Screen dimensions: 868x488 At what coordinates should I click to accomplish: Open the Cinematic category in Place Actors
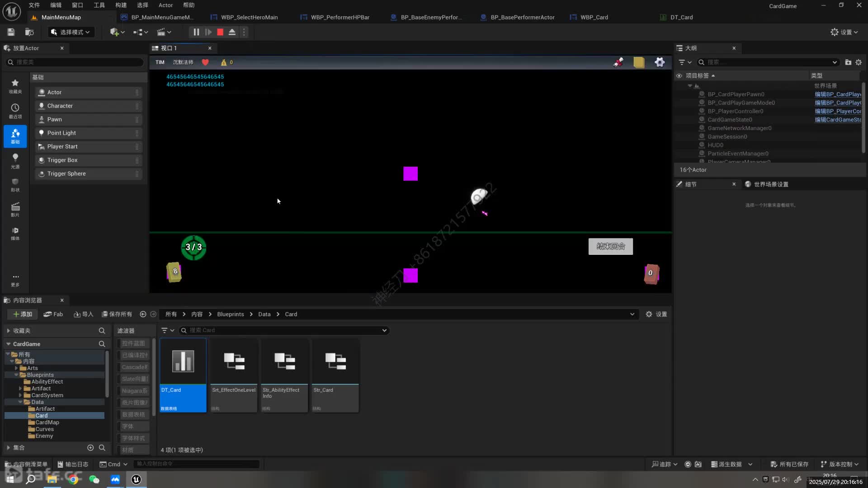15,209
